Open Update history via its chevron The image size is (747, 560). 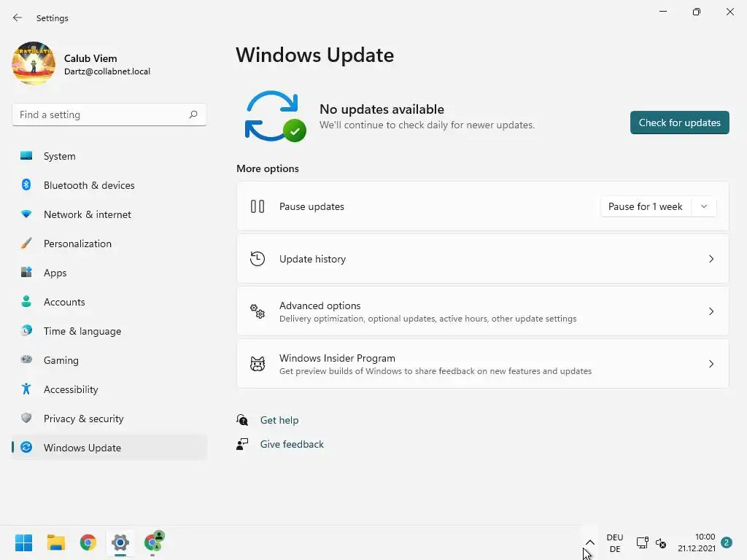click(x=711, y=259)
